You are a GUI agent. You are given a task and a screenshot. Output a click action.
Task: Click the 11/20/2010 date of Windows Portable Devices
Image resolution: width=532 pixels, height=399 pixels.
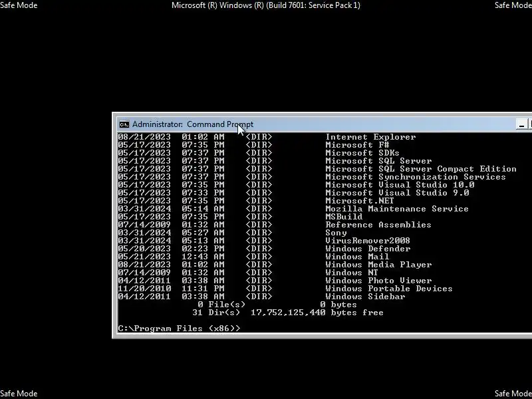(144, 289)
